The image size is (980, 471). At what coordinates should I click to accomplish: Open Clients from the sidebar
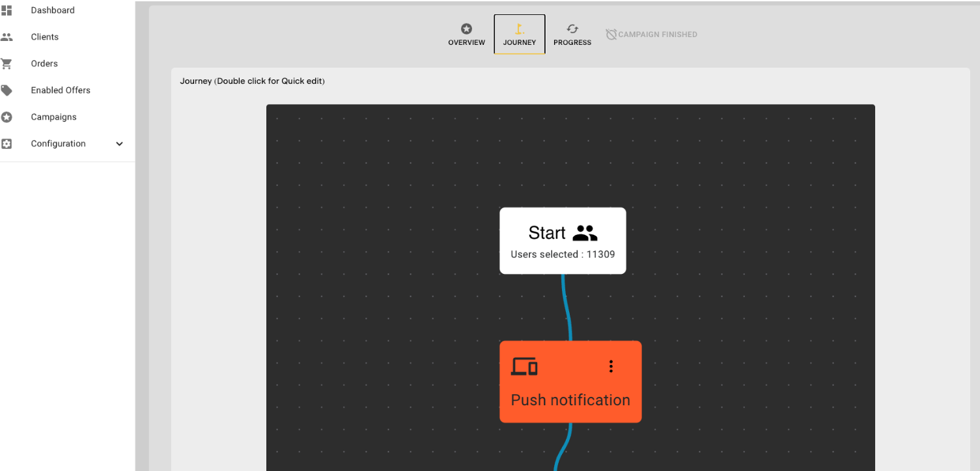pos(44,36)
